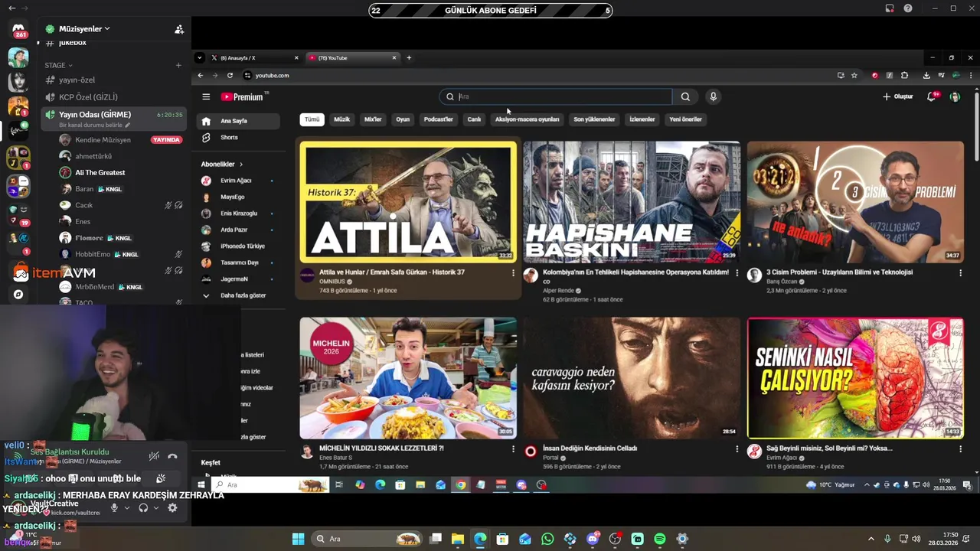This screenshot has height=551, width=980.
Task: Open the browser extensions puzzle icon
Action: (904, 75)
